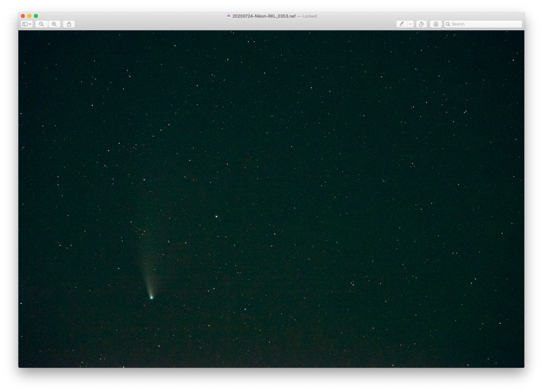Click the green comet nucleus in image
The height and width of the screenshot is (392, 543).
pos(152,297)
